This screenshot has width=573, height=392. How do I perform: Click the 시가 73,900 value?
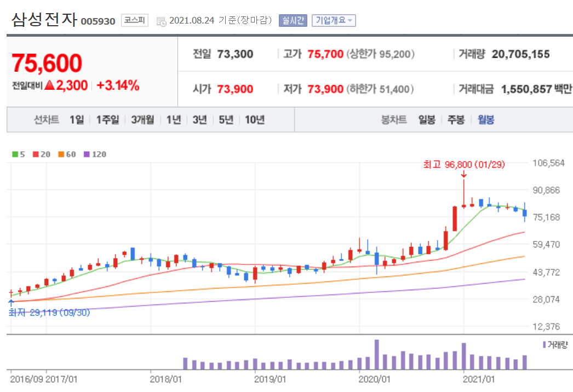click(x=235, y=89)
